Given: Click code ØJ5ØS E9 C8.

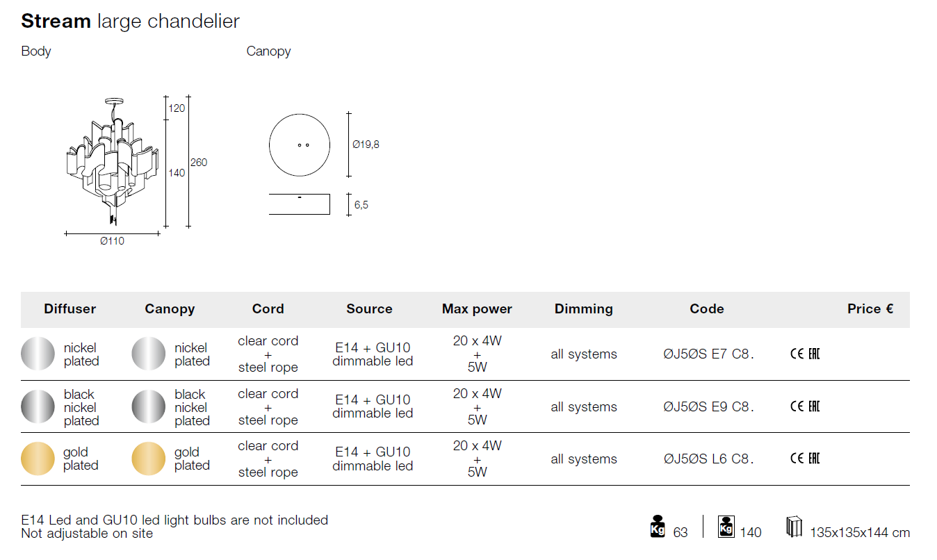Looking at the screenshot, I should pos(709,407).
